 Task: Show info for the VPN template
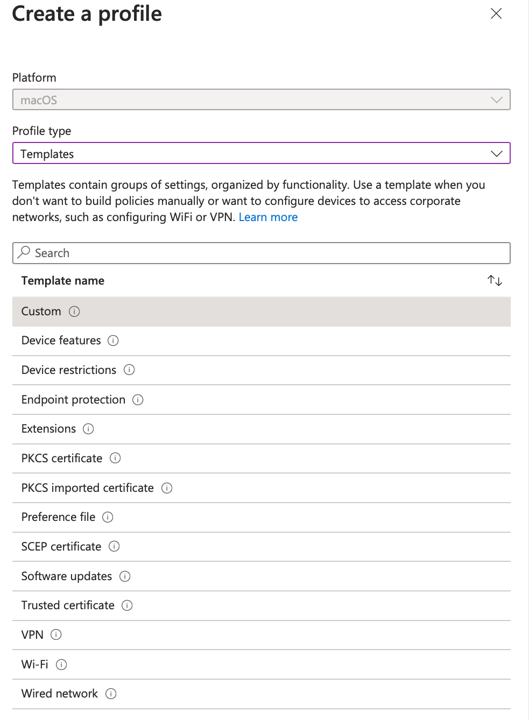[x=56, y=635]
